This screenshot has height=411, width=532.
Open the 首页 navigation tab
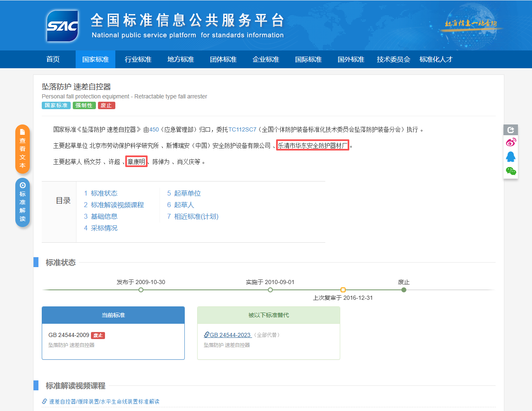click(x=53, y=60)
